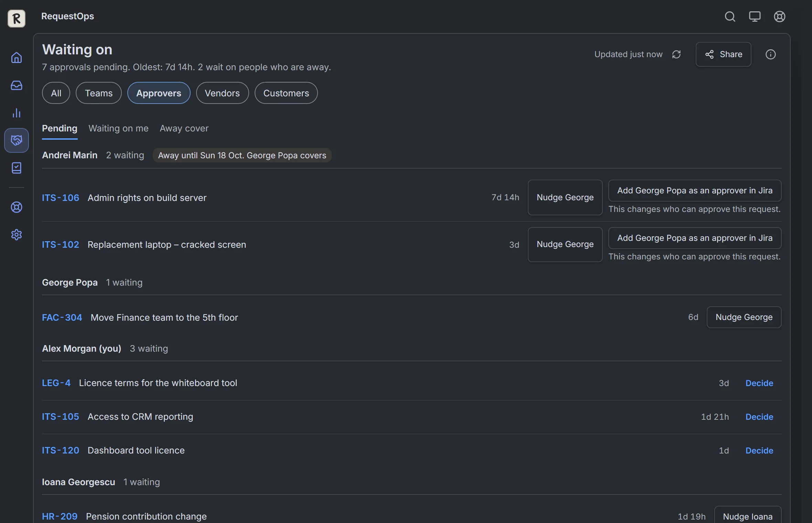Open ticket LEG-4 link
This screenshot has width=812, height=523.
(56, 383)
